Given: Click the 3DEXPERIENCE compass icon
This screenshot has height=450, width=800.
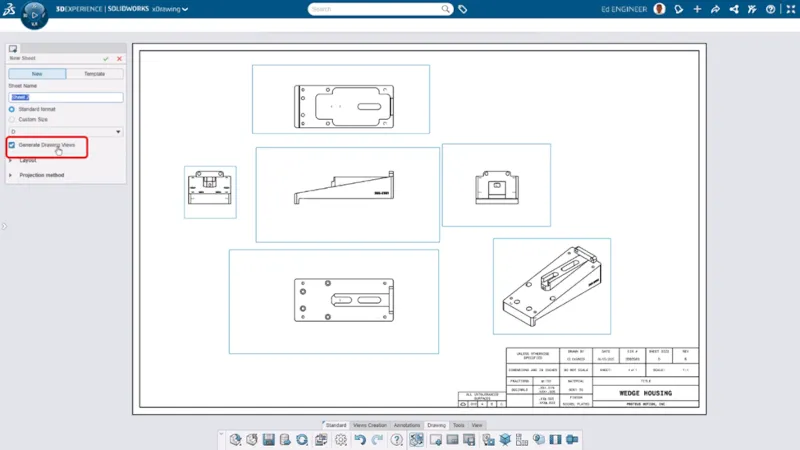Looking at the screenshot, I should pos(35,17).
